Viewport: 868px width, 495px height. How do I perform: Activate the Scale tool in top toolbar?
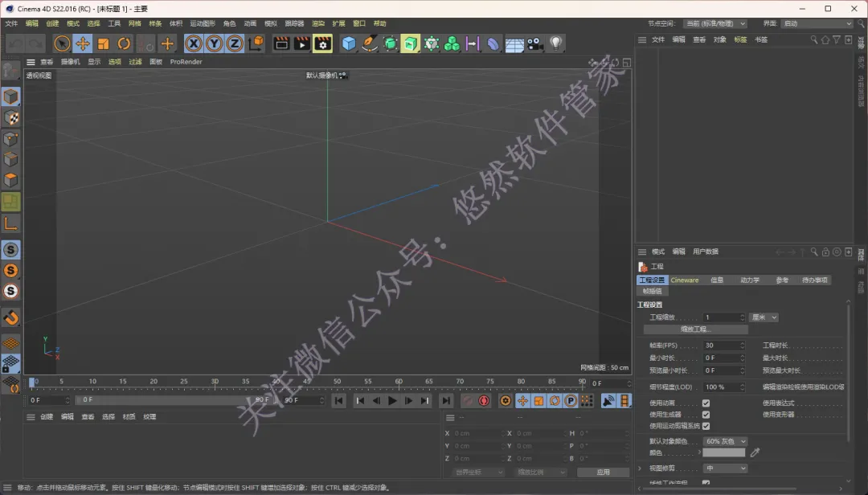point(103,43)
